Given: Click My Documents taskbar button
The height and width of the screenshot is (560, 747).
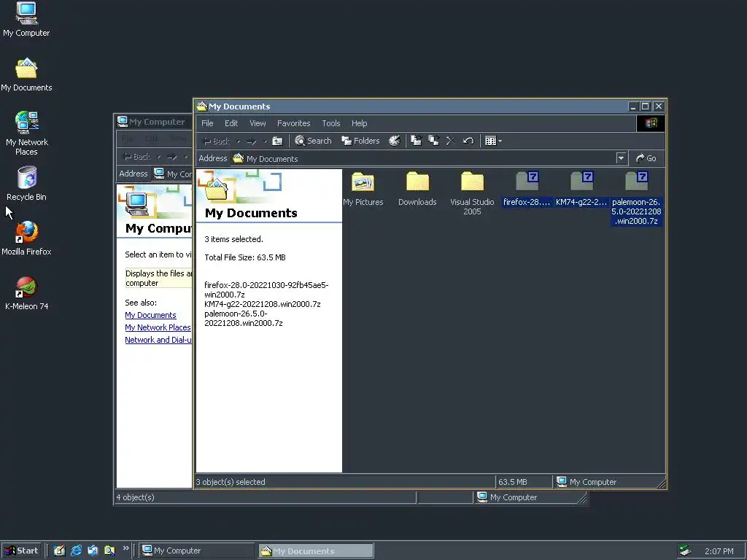Looking at the screenshot, I should [316, 551].
